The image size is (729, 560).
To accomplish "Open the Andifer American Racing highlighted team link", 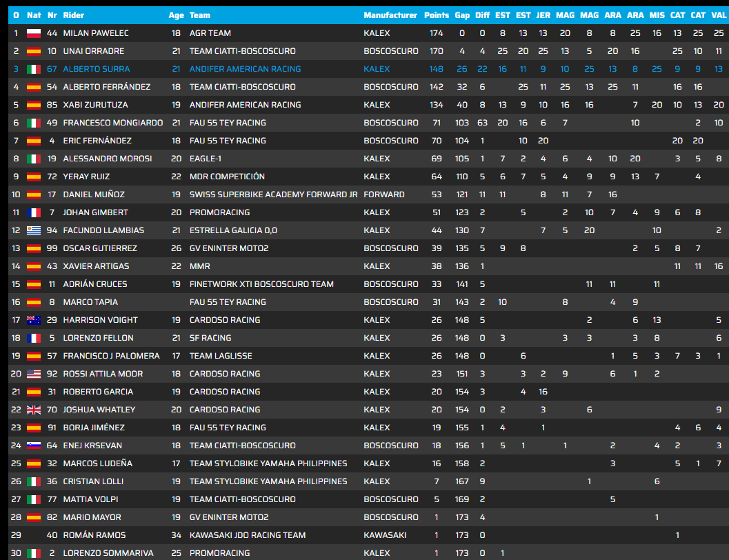I will click(245, 69).
